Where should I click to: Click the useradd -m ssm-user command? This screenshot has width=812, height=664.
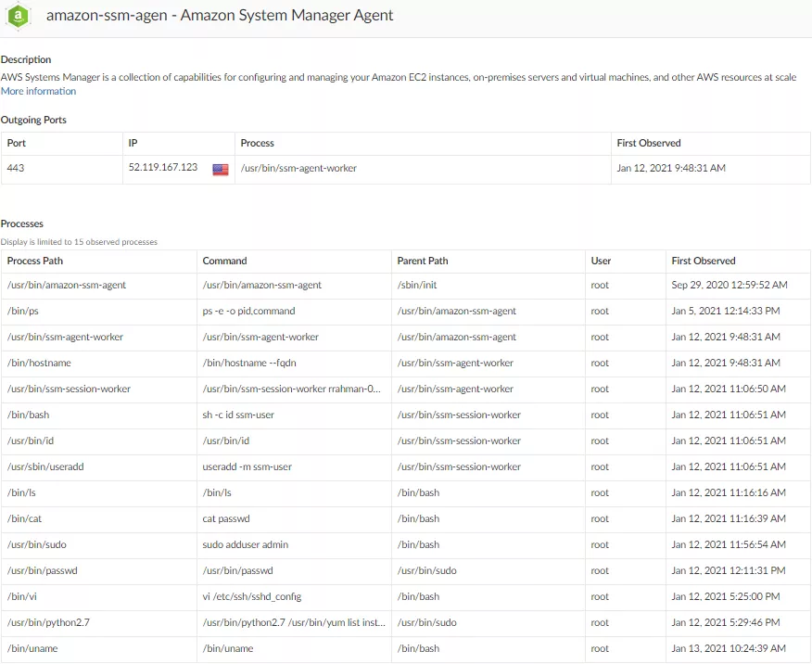pos(247,466)
